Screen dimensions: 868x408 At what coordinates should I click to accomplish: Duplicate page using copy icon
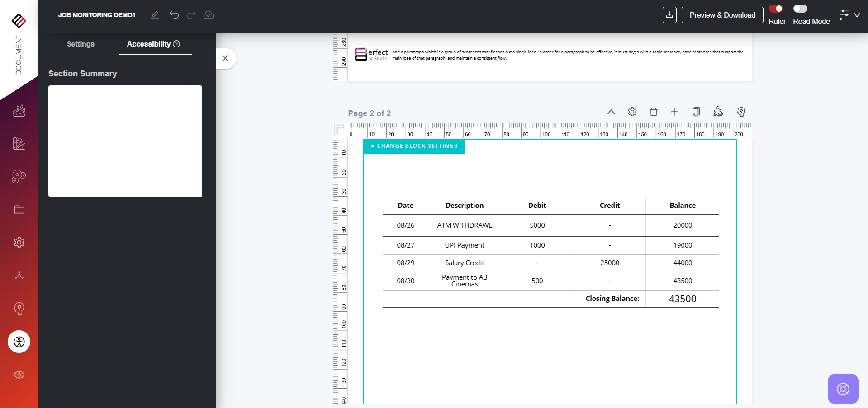pos(696,112)
